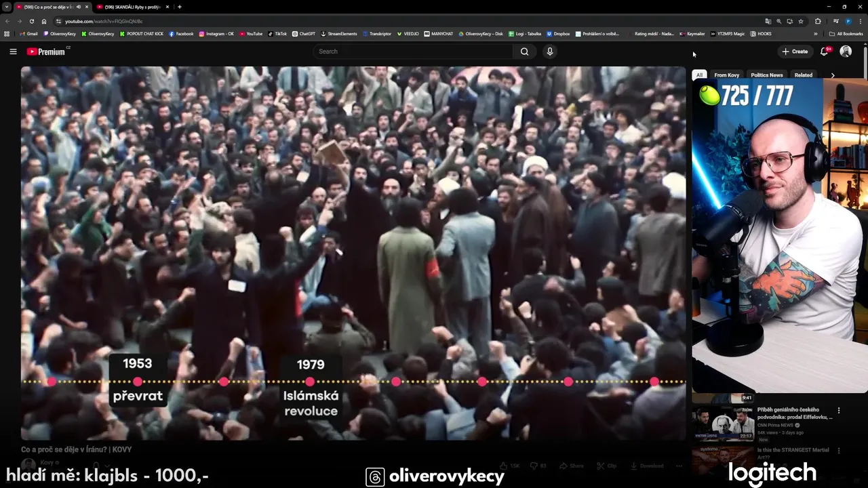This screenshot has height=488, width=868.
Task: Click the translate page icon
Action: [x=768, y=21]
